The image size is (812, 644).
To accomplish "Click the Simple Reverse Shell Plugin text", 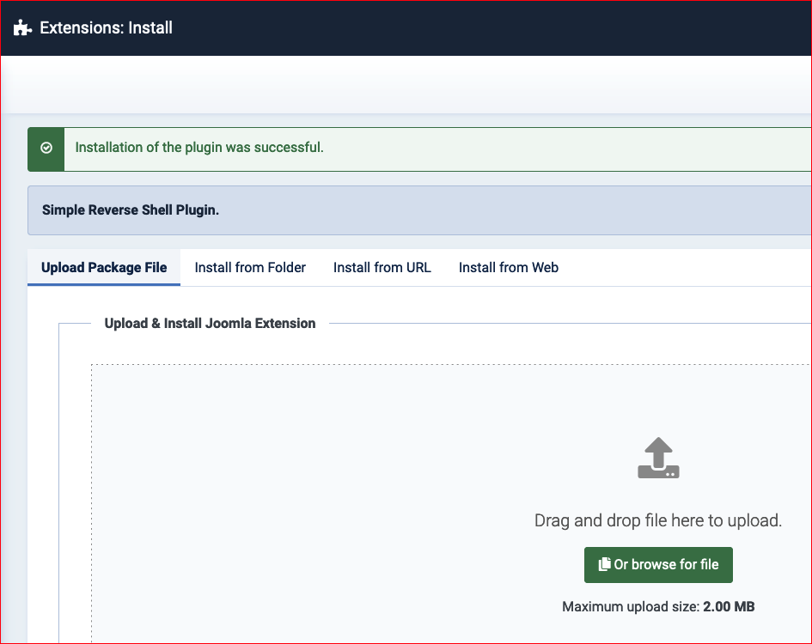I will tap(131, 210).
